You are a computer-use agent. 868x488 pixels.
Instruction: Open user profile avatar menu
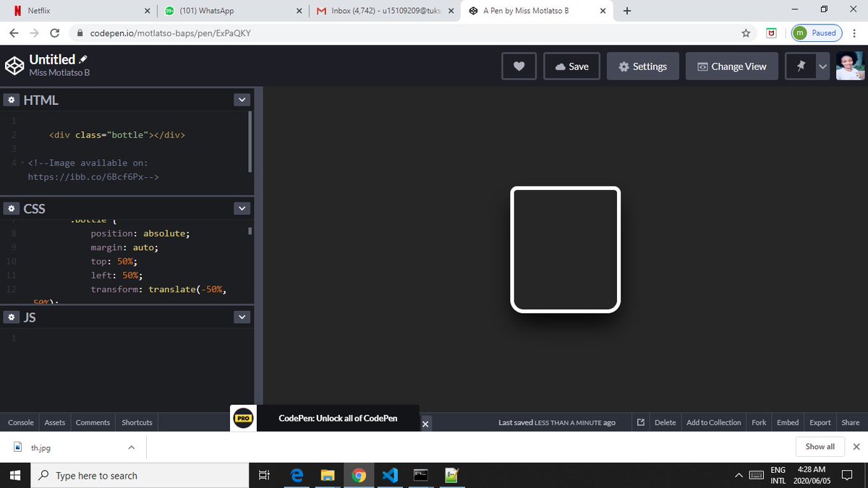(850, 66)
